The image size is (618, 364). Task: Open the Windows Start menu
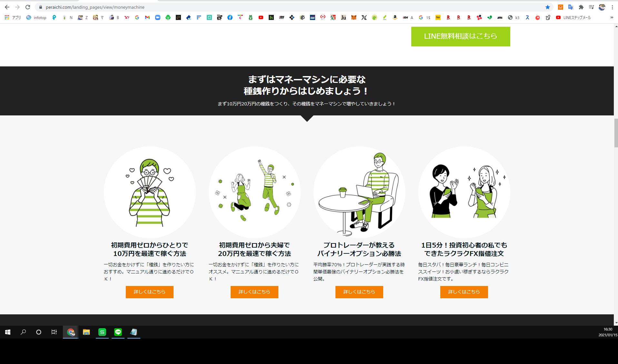(8, 332)
